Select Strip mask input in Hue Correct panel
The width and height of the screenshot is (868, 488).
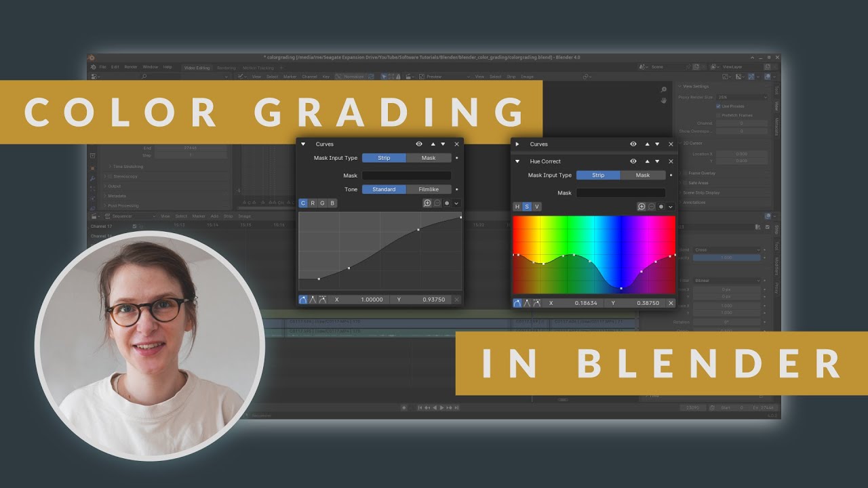[598, 175]
